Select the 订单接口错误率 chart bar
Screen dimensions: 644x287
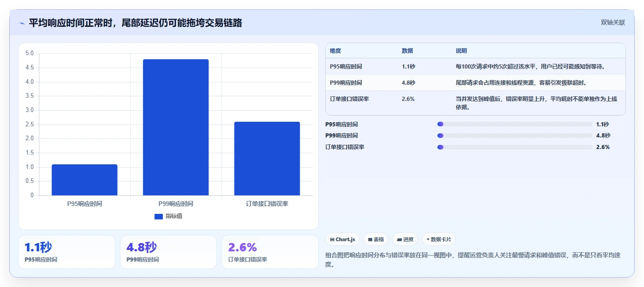(x=267, y=158)
